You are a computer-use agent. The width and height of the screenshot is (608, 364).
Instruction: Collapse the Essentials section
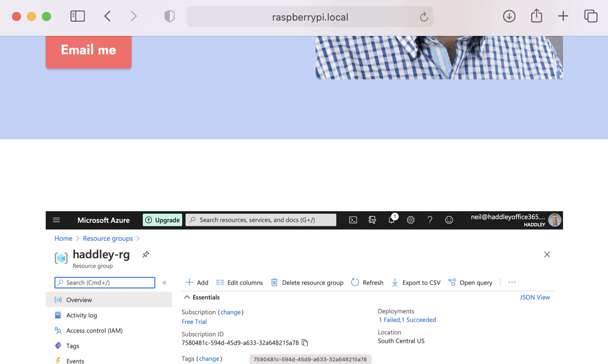click(x=202, y=297)
